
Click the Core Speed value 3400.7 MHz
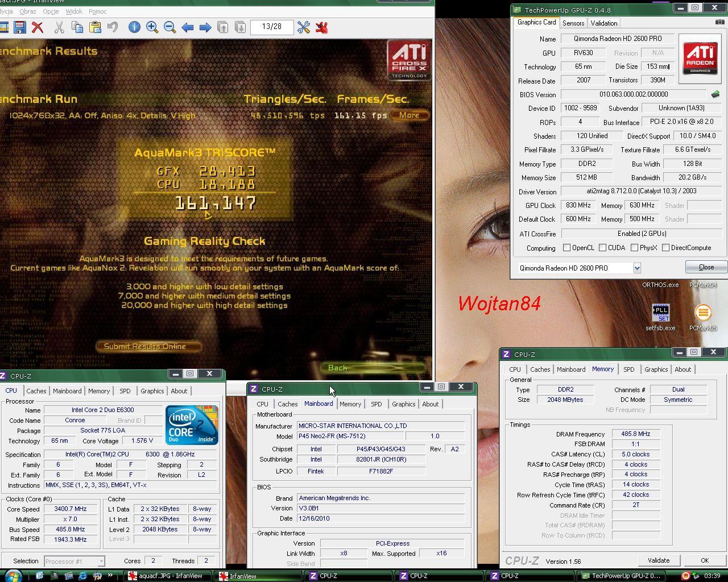(x=72, y=509)
